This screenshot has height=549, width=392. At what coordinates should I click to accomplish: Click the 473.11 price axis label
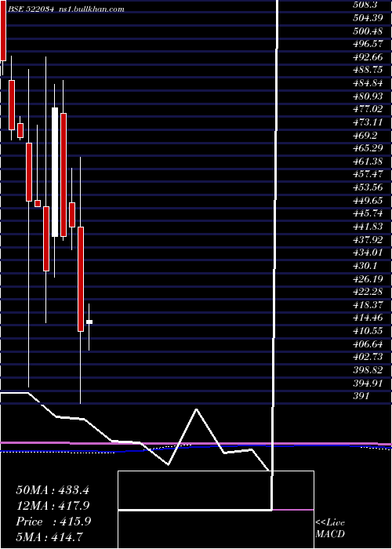click(368, 122)
